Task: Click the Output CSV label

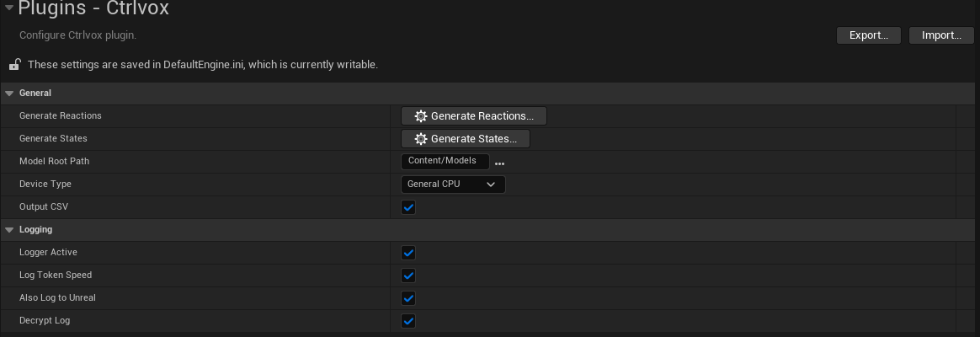Action: coord(44,207)
